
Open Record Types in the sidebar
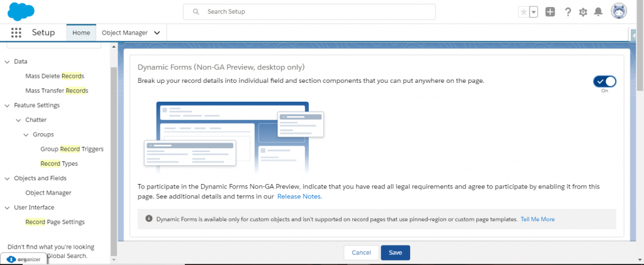tap(59, 164)
